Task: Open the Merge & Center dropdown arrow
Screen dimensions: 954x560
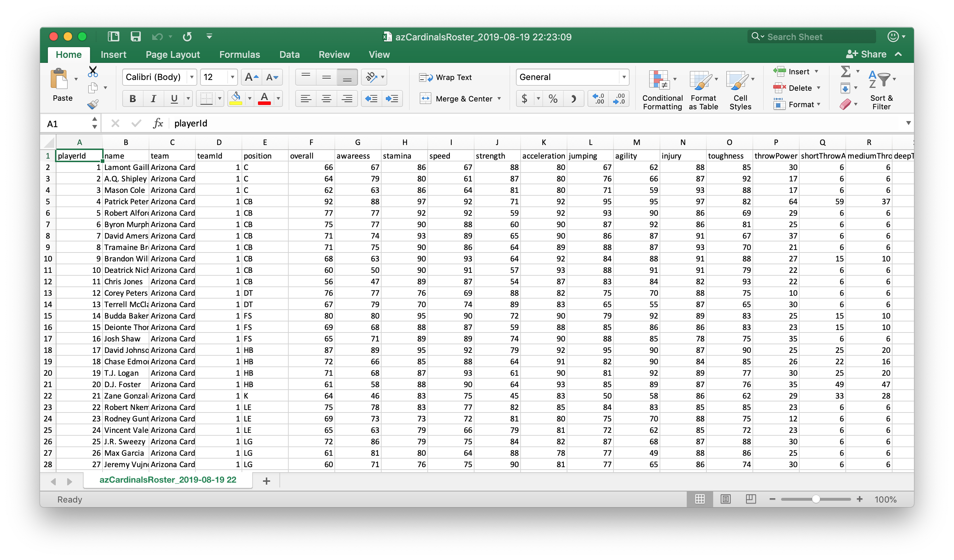Action: click(x=500, y=99)
